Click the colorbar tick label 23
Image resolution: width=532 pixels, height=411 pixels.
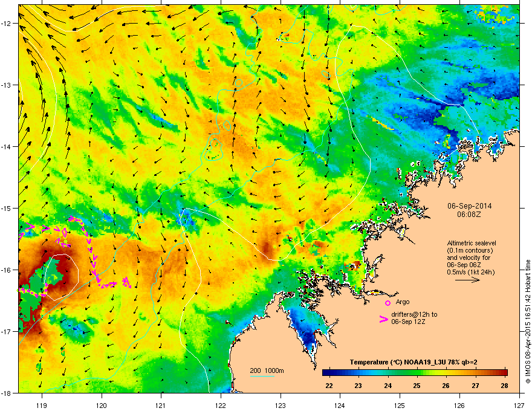358,386
